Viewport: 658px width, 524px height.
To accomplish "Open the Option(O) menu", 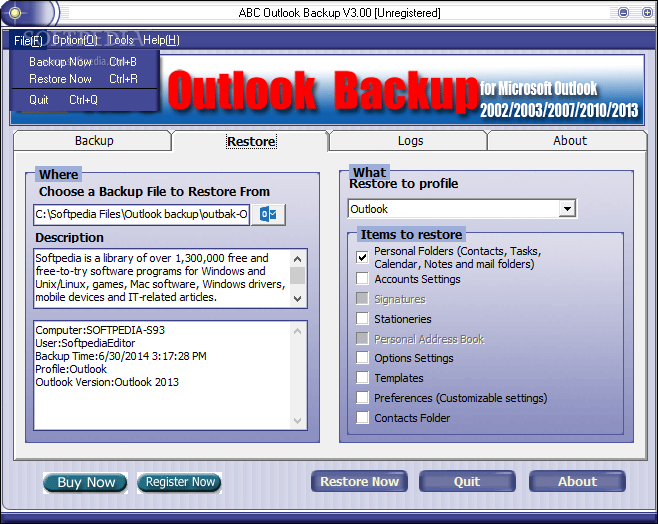I will [75, 40].
